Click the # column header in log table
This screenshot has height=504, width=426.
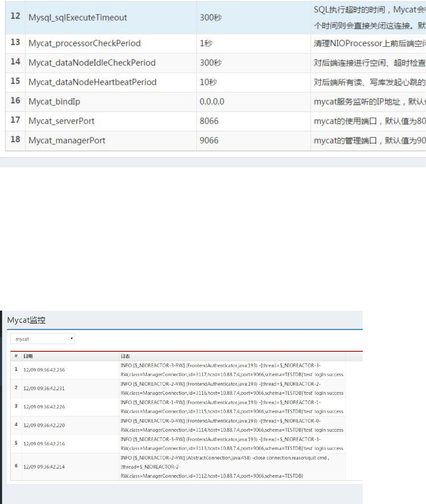click(x=16, y=356)
